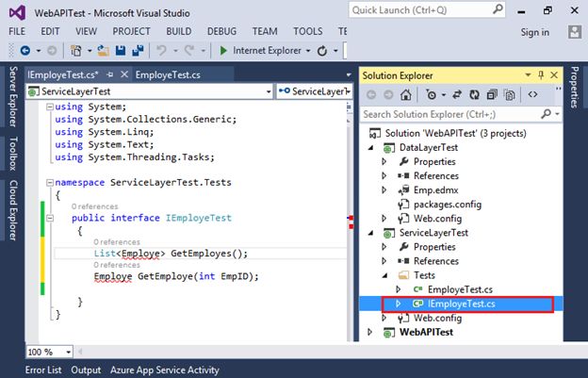Save the current file with floppy icon
588x378 pixels.
click(x=121, y=50)
